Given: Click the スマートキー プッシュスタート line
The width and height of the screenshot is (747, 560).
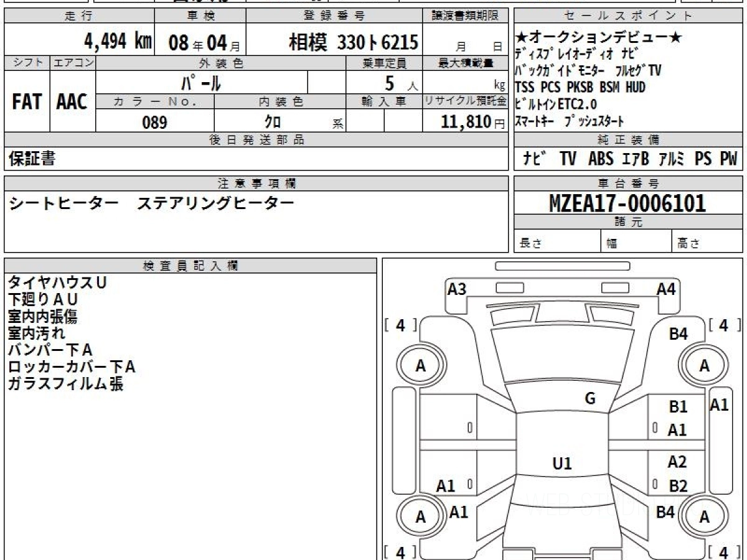Looking at the screenshot, I should tap(569, 121).
